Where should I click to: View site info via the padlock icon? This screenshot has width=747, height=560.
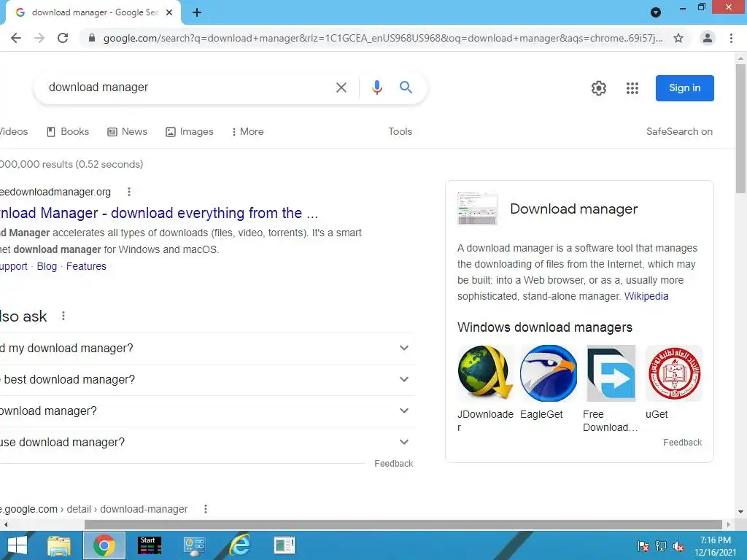[92, 38]
